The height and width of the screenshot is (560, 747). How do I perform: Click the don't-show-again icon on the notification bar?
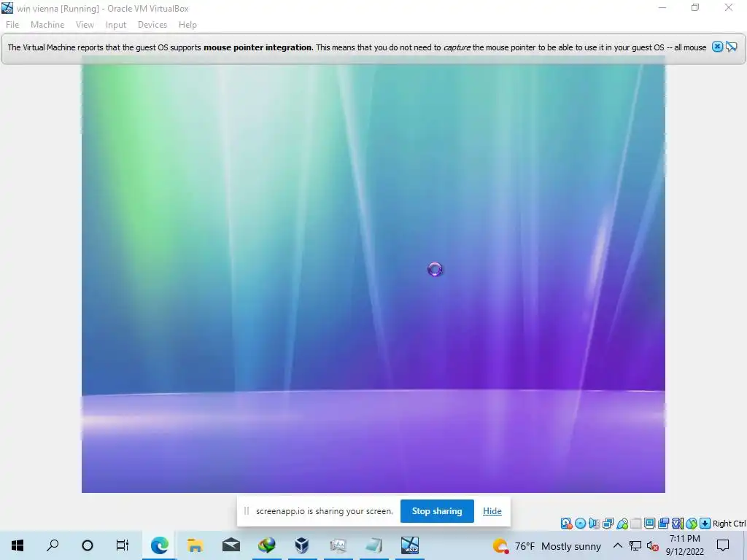(x=731, y=47)
